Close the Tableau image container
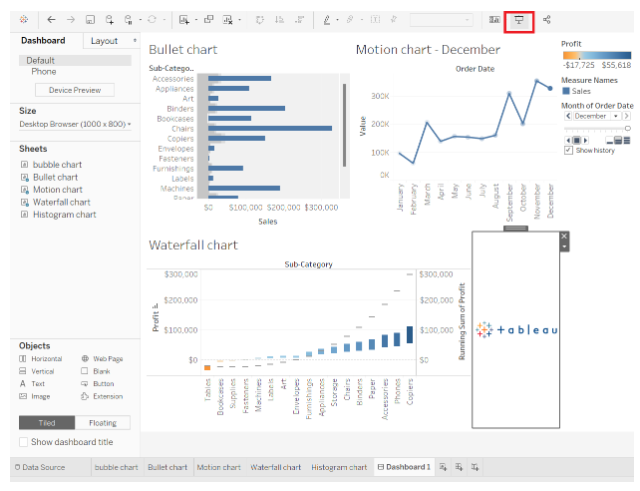 [564, 237]
